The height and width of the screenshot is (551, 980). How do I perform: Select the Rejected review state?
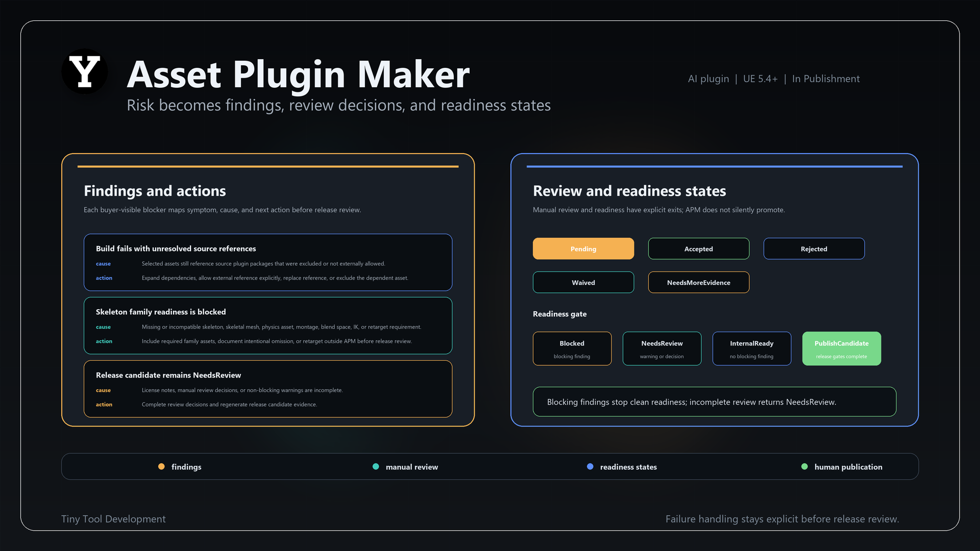pyautogui.click(x=814, y=248)
